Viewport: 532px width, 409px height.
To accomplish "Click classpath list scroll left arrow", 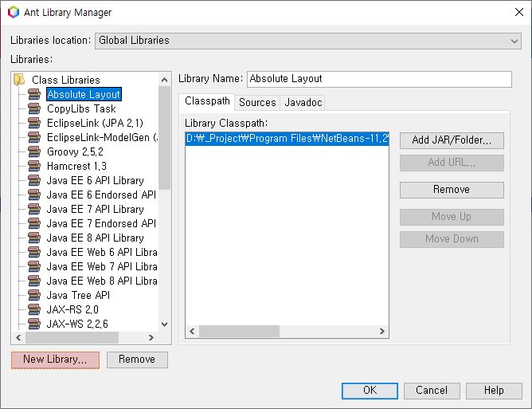I will (193, 331).
